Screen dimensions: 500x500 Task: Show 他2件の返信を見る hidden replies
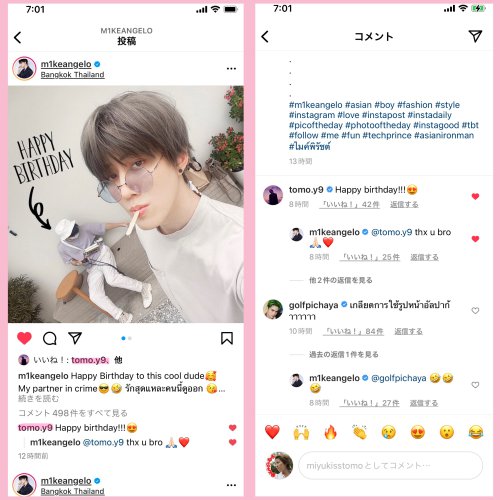pyautogui.click(x=340, y=280)
